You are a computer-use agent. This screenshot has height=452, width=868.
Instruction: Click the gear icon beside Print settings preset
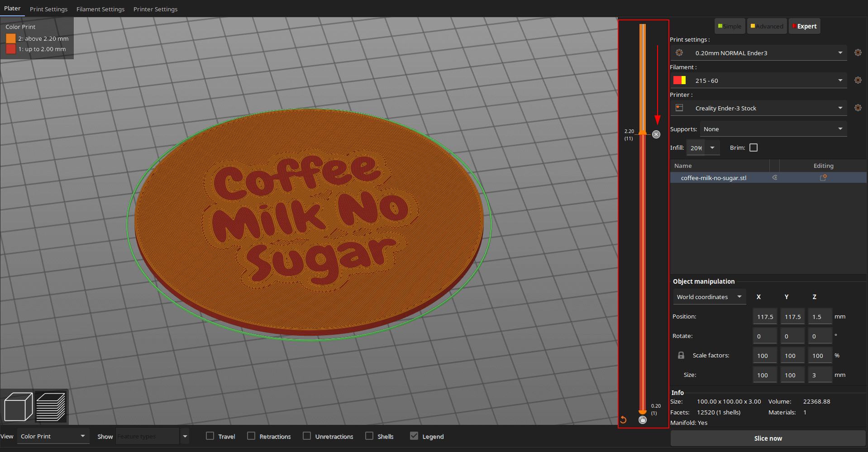point(858,53)
